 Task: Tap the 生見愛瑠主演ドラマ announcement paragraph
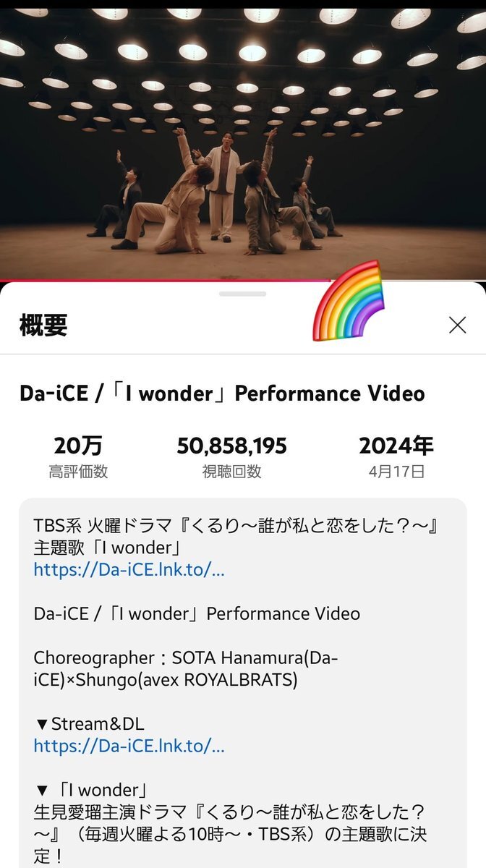point(230,834)
